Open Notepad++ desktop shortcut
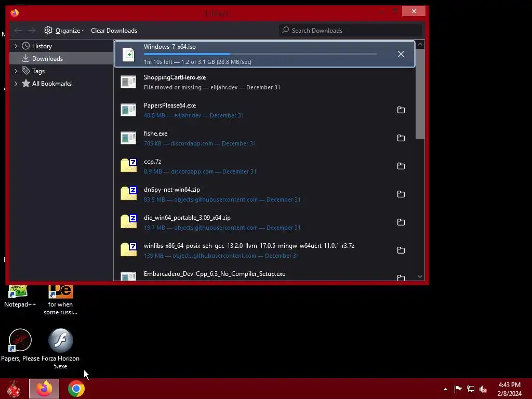532x399 pixels. [20, 297]
